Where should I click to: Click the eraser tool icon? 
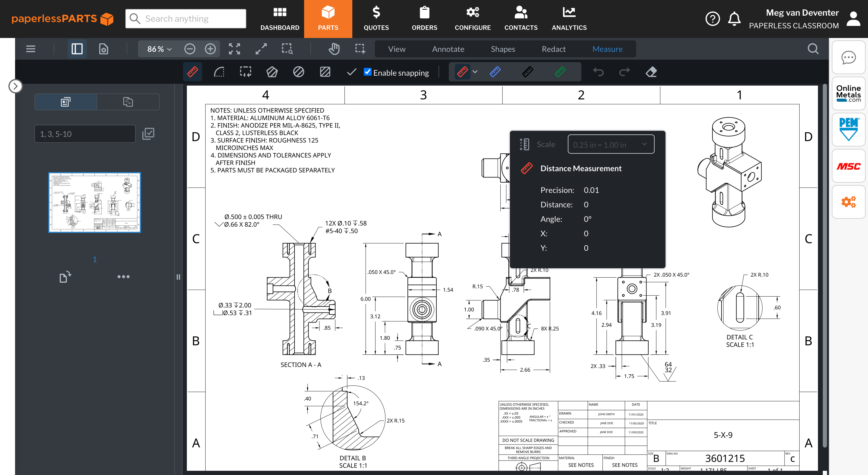click(x=651, y=72)
